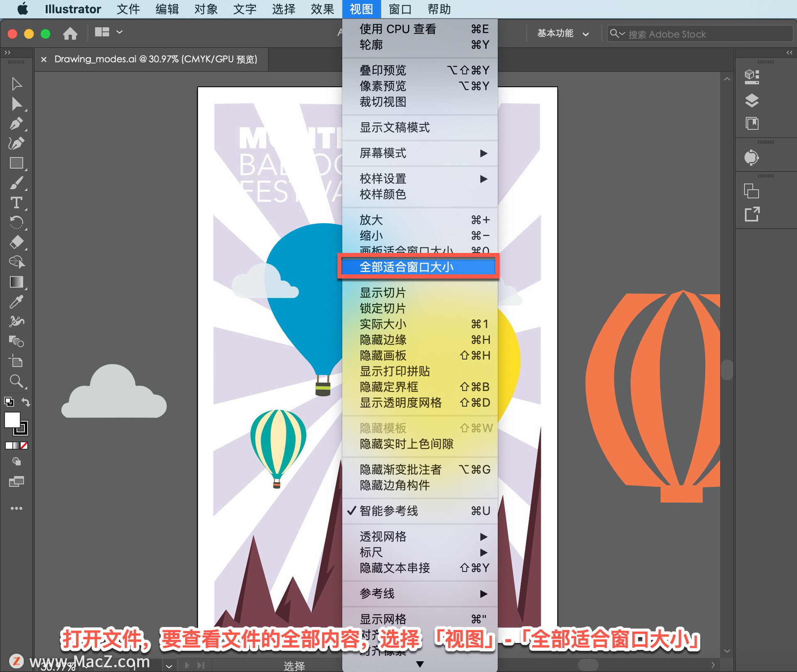Expand the 标尺 submenu

(420, 552)
